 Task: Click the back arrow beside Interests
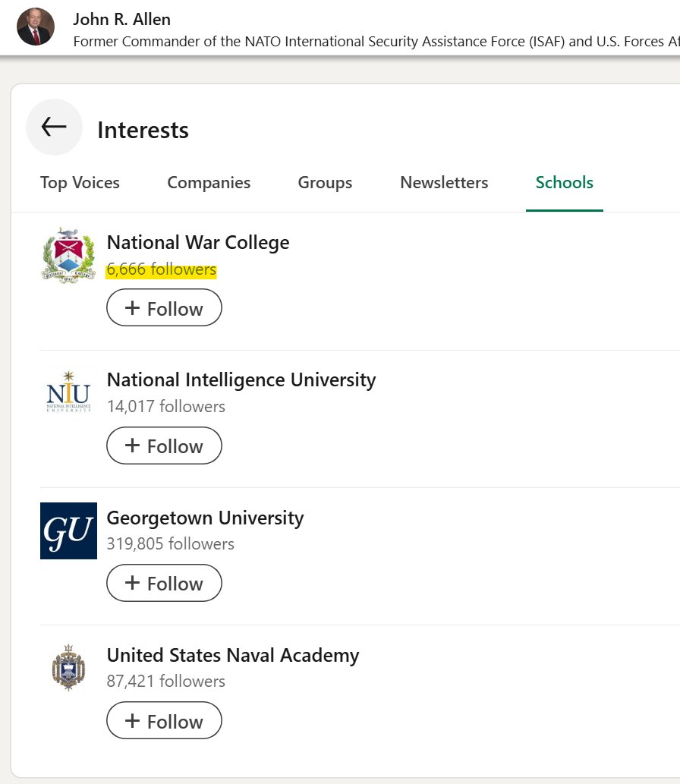pos(54,128)
